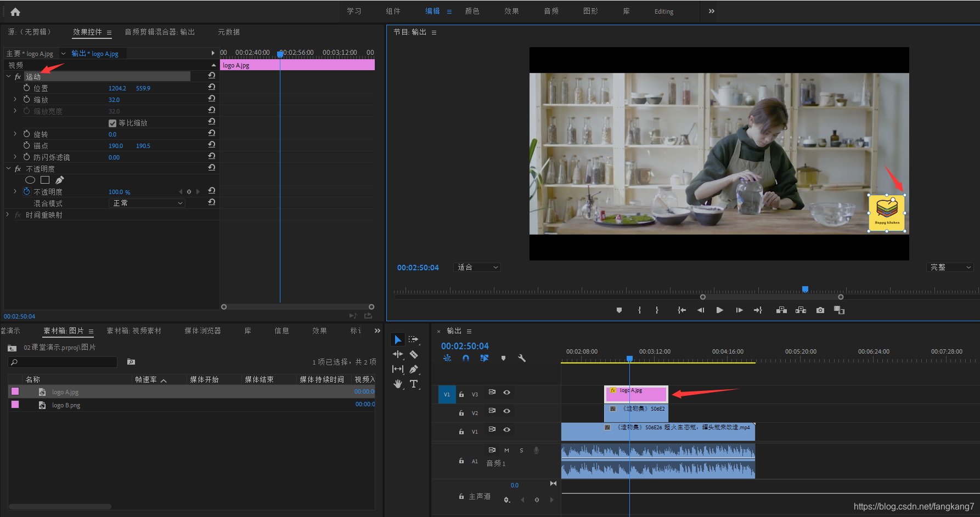The height and width of the screenshot is (517, 980).
Task: Click Add Marker in program monitor
Action: pos(619,310)
